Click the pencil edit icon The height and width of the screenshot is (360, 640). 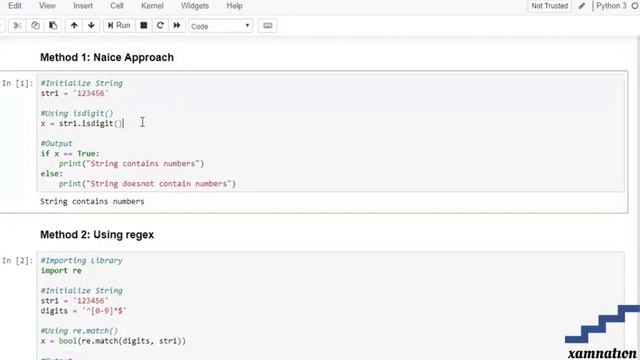(x=582, y=6)
